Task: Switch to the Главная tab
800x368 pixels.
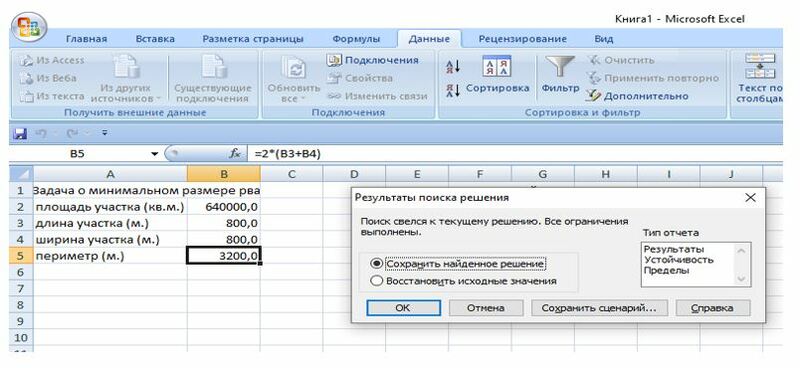Action: coord(86,39)
